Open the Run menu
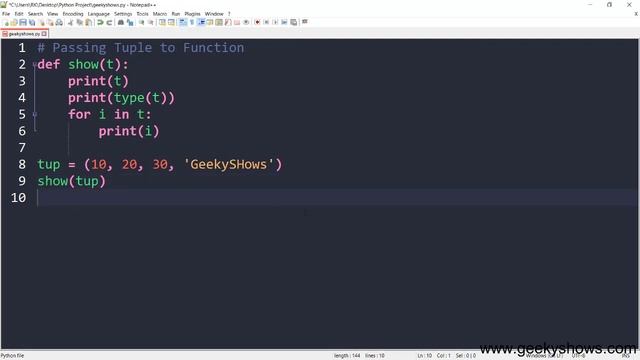The image size is (640, 360). coord(176,14)
